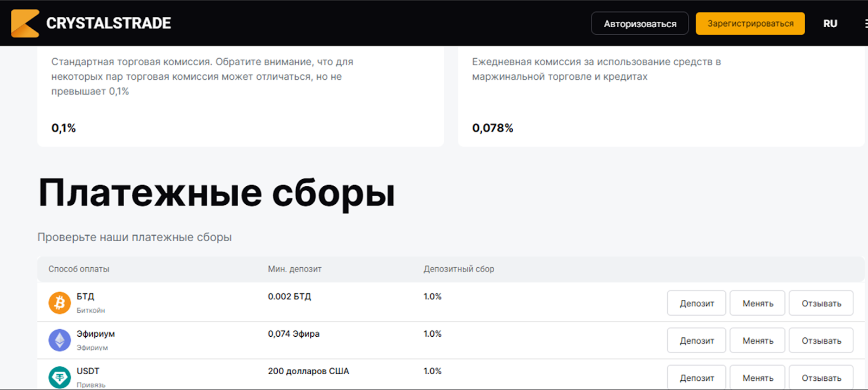Click the 0,1% trading commission value

click(x=63, y=128)
